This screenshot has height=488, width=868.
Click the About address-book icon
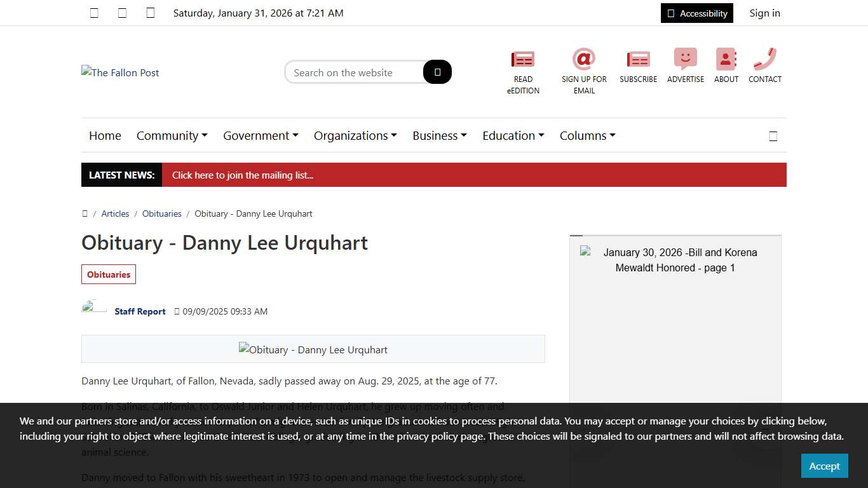[x=726, y=59]
